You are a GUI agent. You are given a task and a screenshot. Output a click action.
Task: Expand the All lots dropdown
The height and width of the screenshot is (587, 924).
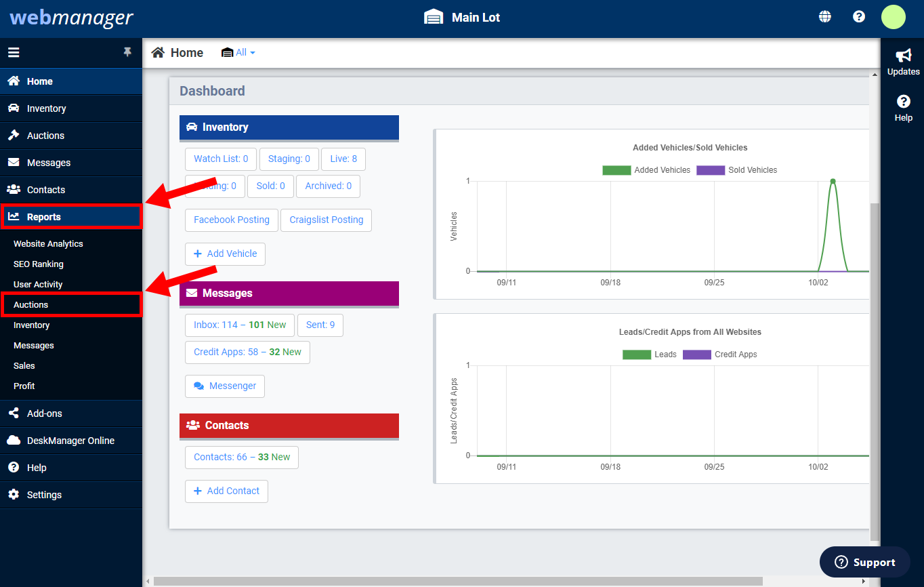[x=238, y=52]
